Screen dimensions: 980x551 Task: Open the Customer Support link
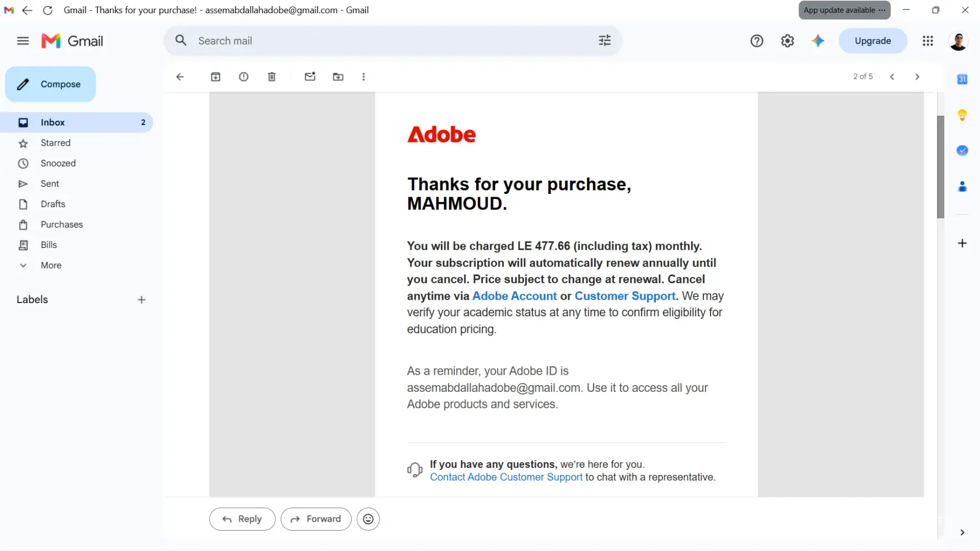pos(625,296)
